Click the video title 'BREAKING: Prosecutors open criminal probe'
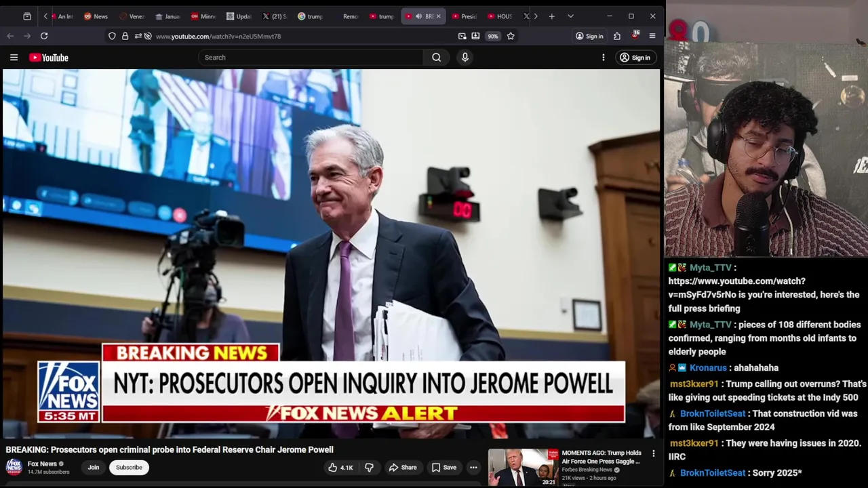 [x=170, y=449]
